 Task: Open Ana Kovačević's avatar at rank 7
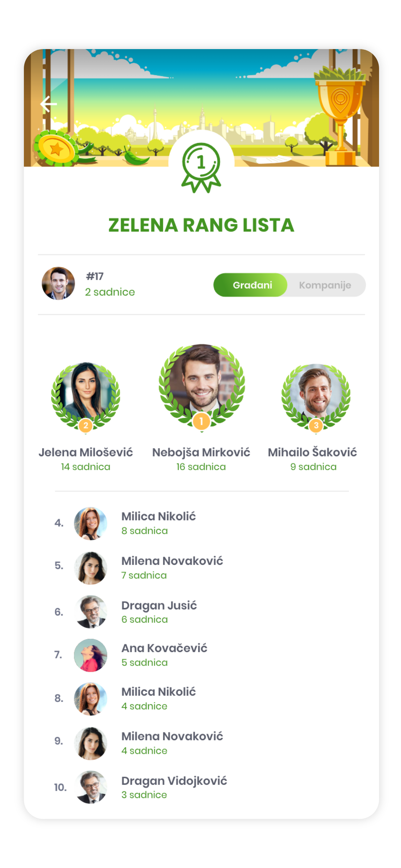click(x=90, y=655)
